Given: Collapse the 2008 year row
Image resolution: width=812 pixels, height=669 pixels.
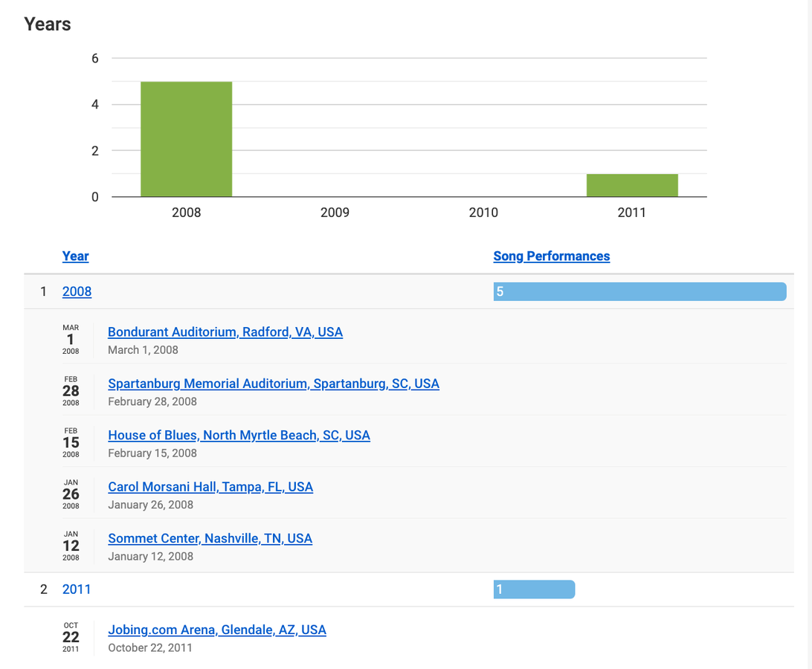Looking at the screenshot, I should [77, 291].
